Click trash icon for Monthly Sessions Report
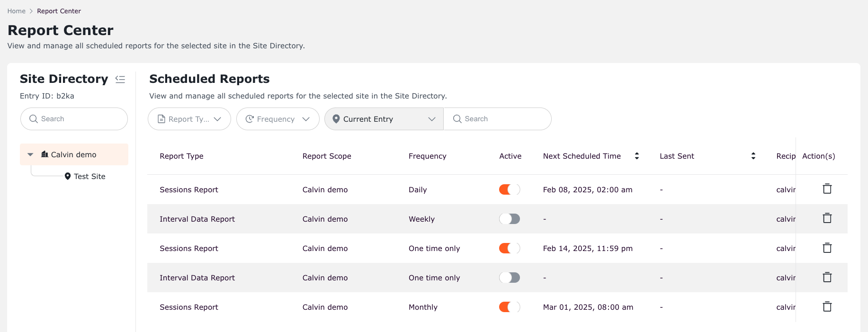 pyautogui.click(x=827, y=307)
